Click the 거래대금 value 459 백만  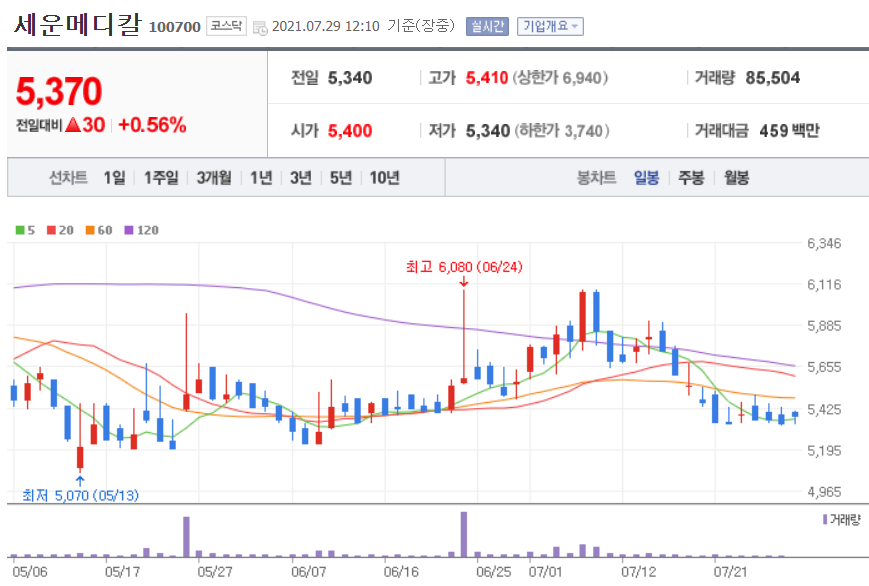tap(789, 131)
